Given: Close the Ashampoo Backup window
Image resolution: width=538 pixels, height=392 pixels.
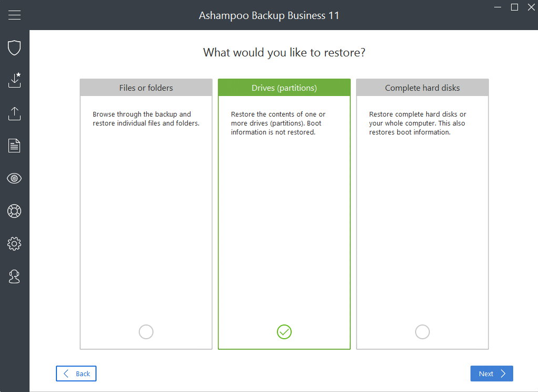Looking at the screenshot, I should tap(531, 7).
